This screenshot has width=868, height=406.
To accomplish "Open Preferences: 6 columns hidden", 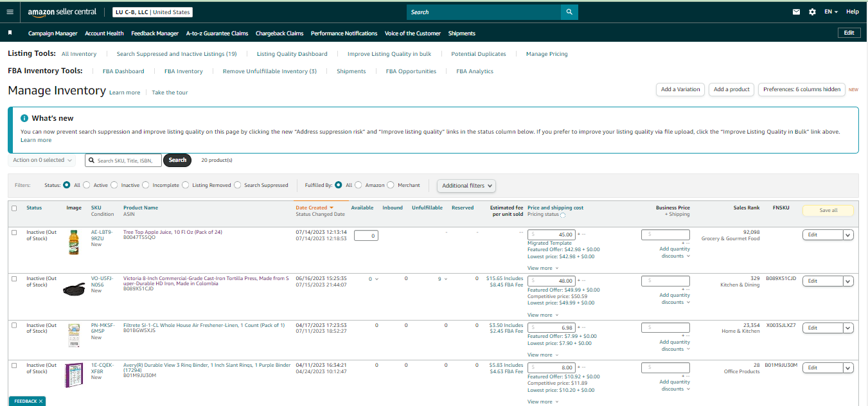I will 802,89.
